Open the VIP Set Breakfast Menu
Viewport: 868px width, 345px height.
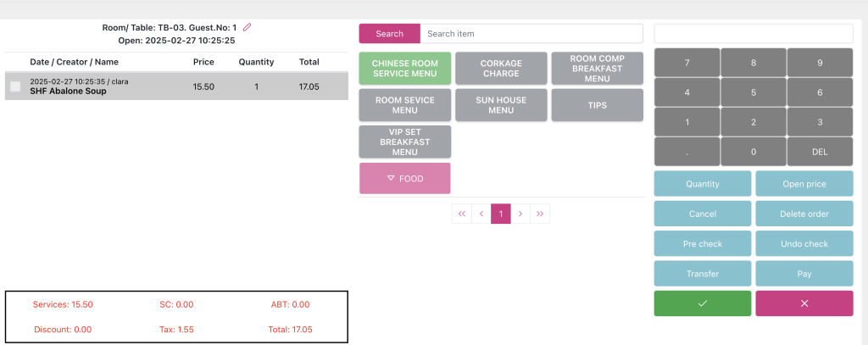pyautogui.click(x=404, y=142)
